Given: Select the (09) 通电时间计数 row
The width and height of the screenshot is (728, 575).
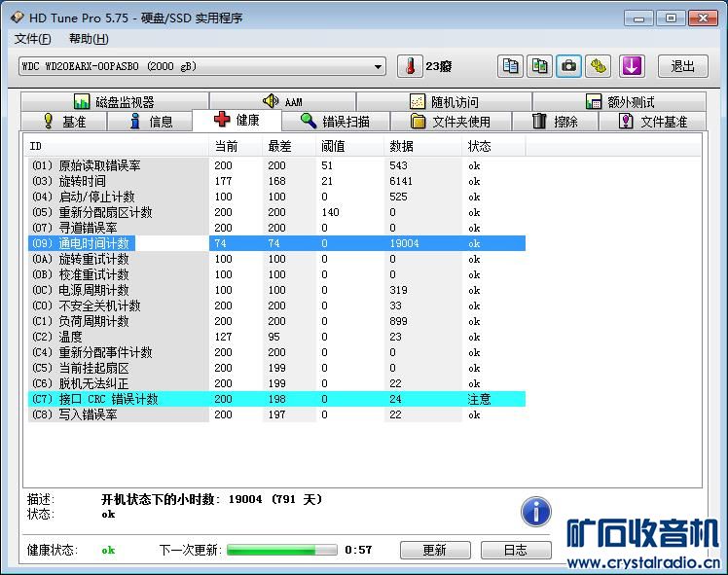Looking at the screenshot, I should click(276, 243).
